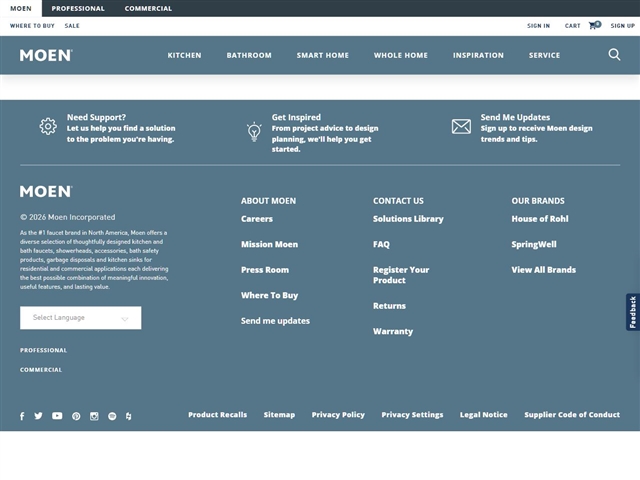This screenshot has height=480, width=640.
Task: Open Moen's Spotify icon
Action: tap(112, 416)
